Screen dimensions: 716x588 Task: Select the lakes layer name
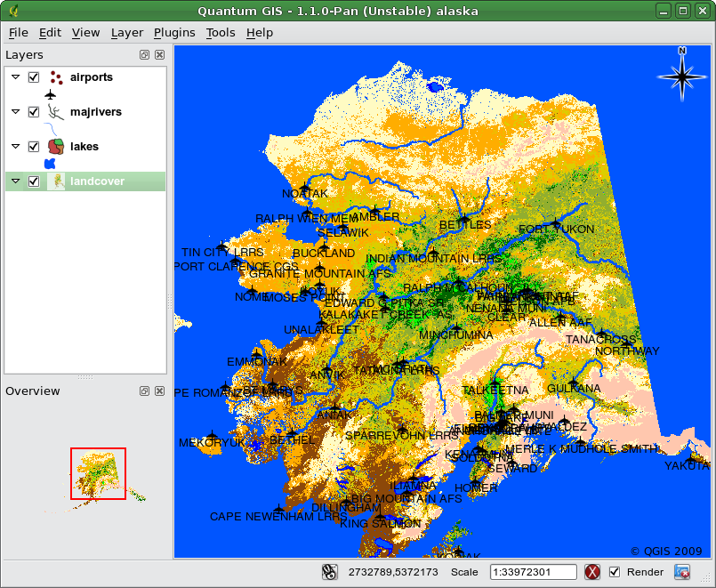click(84, 147)
